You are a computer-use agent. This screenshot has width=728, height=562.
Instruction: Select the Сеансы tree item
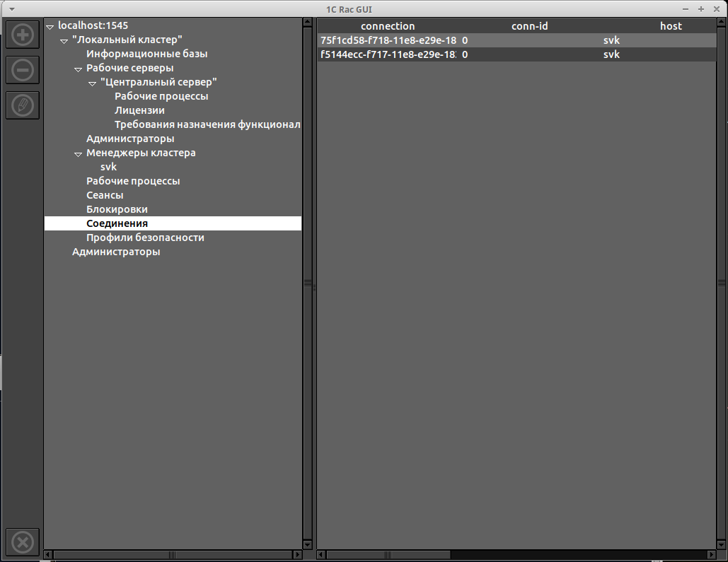point(105,195)
